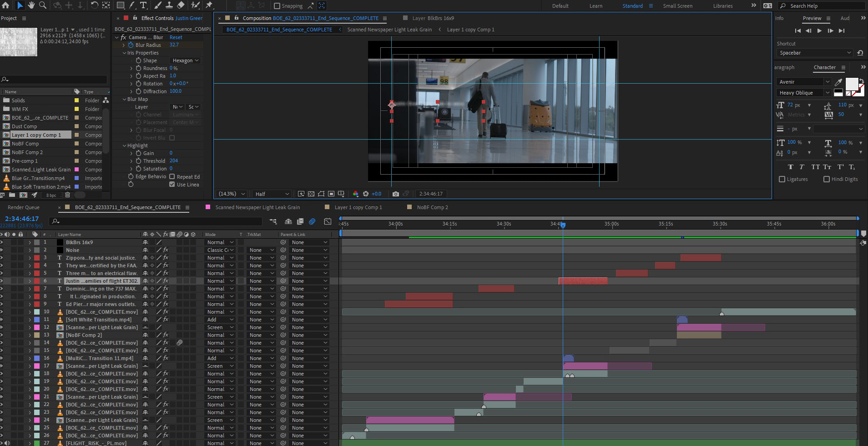Select the Pen tool
The image size is (868, 446).
click(x=131, y=5)
